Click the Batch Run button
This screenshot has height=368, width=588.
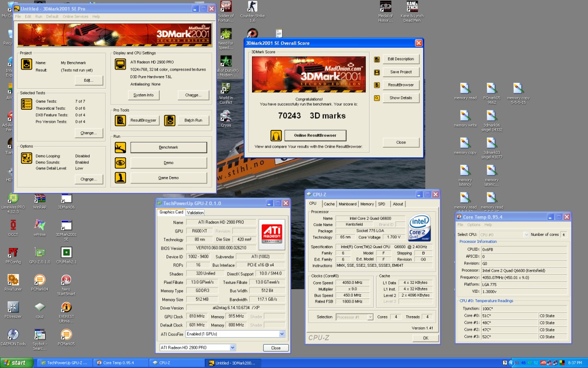pos(193,120)
